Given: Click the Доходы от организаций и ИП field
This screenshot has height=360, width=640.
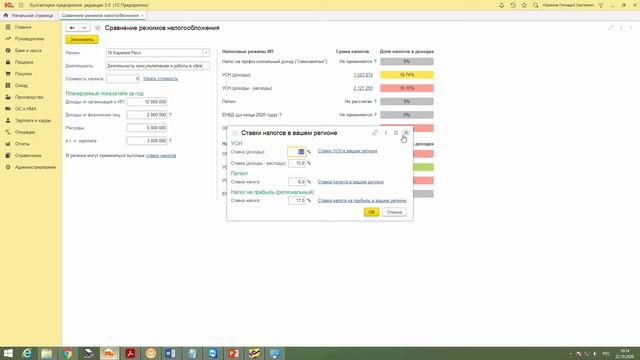Looking at the screenshot, I should pyautogui.click(x=147, y=102).
